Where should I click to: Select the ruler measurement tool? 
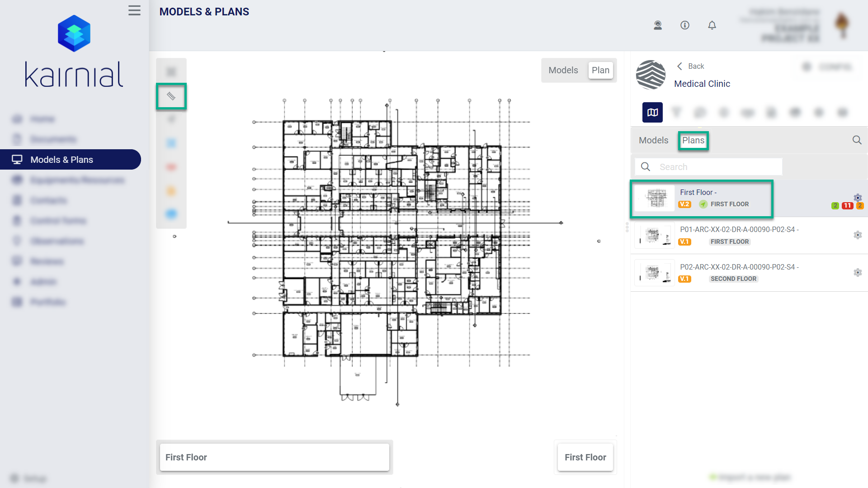point(171,96)
